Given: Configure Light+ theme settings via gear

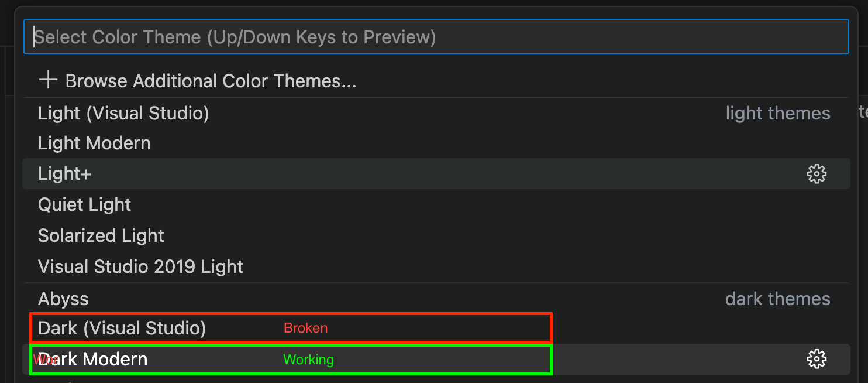Looking at the screenshot, I should (x=817, y=173).
